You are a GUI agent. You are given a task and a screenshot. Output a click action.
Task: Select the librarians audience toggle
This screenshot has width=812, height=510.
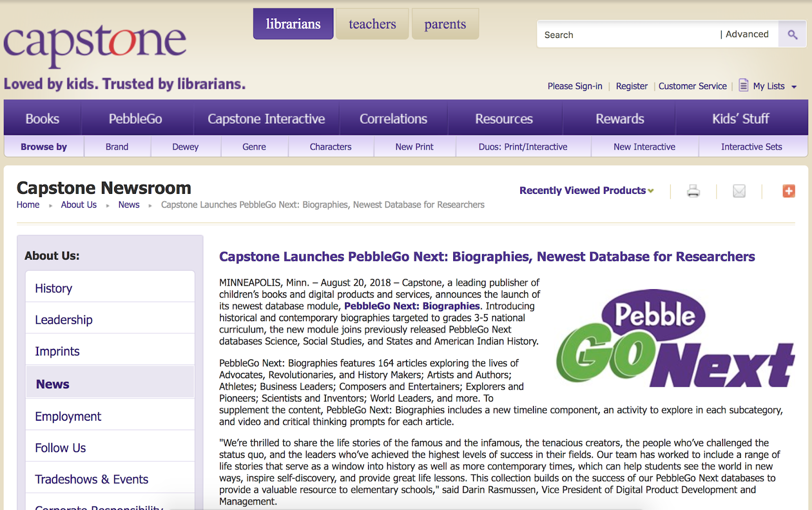click(293, 23)
